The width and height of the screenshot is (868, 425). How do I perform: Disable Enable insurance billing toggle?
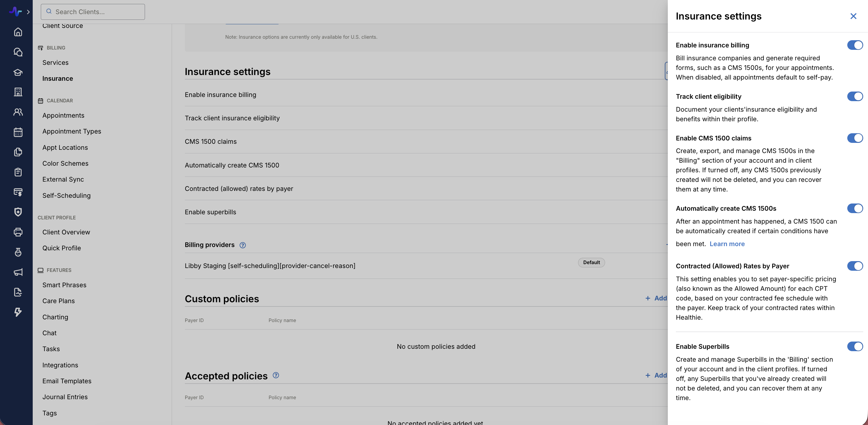coord(854,45)
